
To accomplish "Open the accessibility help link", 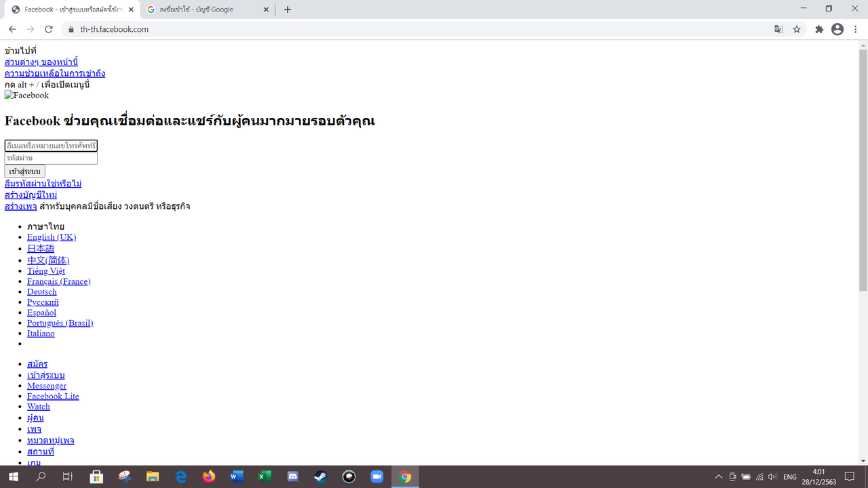I will [55, 73].
